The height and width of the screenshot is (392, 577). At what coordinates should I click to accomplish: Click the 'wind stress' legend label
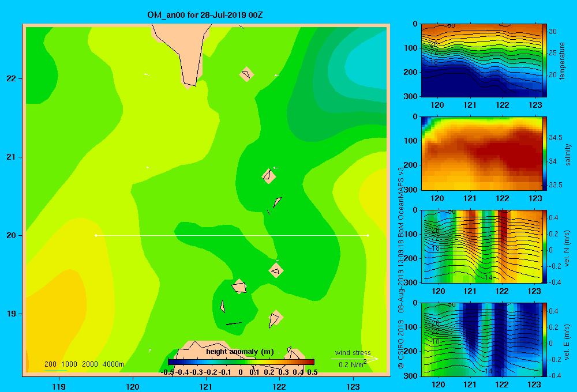point(353,352)
